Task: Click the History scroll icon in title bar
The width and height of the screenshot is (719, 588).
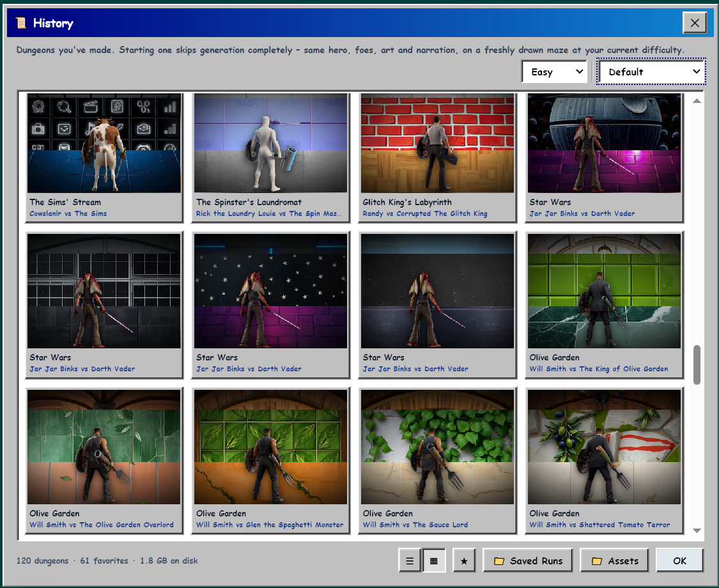Action: point(20,23)
